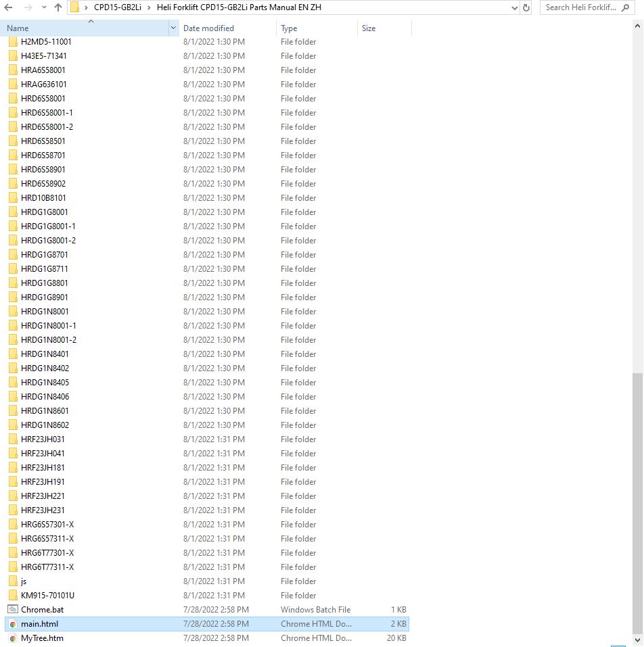Select folder icon for HRDG1G8001
This screenshot has width=644, height=647.
click(x=13, y=212)
